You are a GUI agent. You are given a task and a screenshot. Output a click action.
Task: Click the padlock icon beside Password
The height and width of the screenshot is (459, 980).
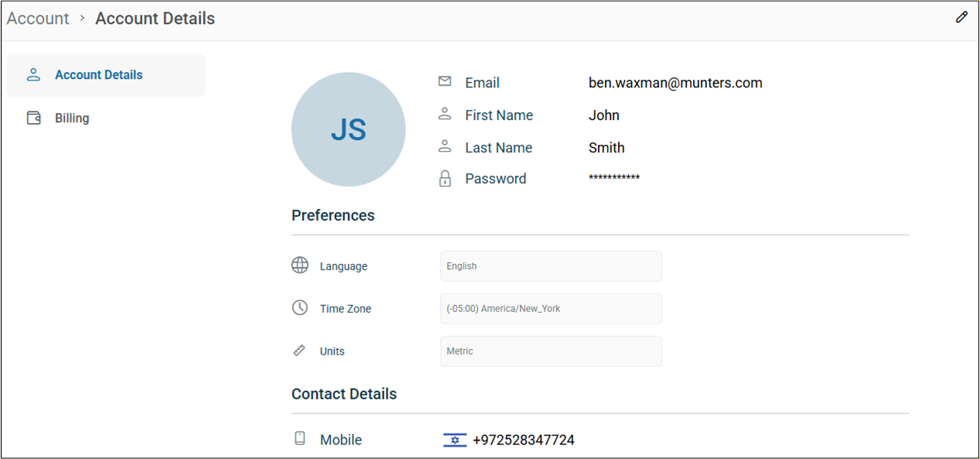[445, 178]
